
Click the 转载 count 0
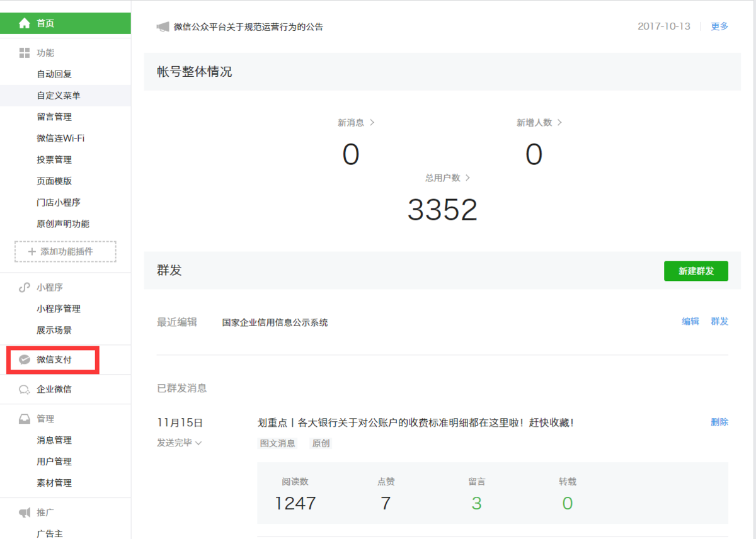pos(568,503)
